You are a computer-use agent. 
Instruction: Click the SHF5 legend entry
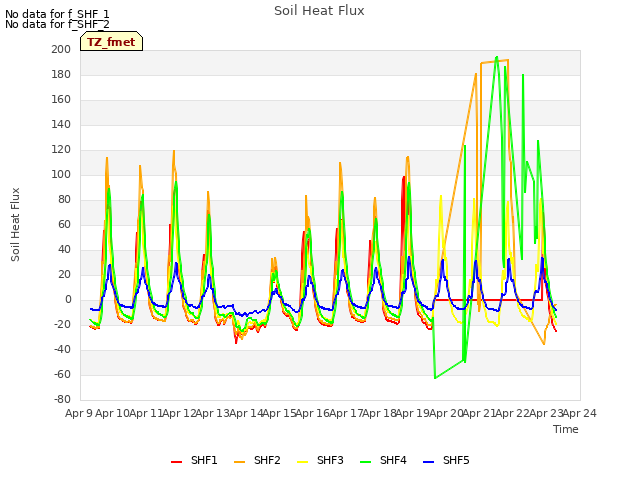point(446,460)
